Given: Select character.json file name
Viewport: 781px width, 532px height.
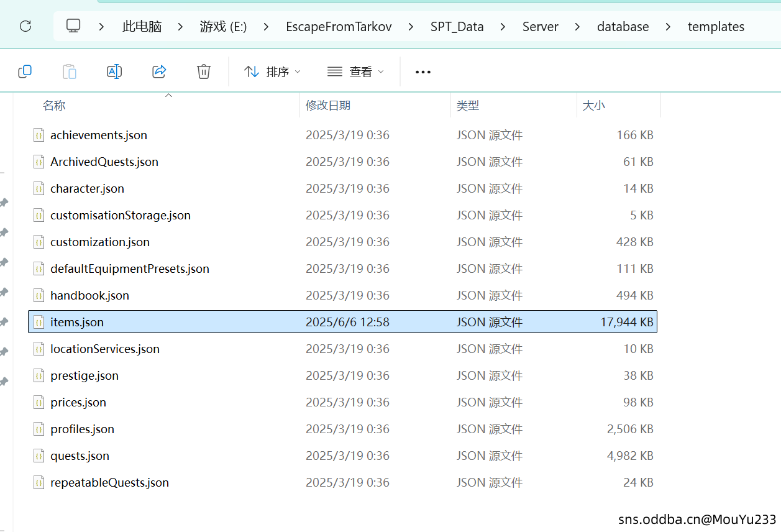Looking at the screenshot, I should pos(87,188).
